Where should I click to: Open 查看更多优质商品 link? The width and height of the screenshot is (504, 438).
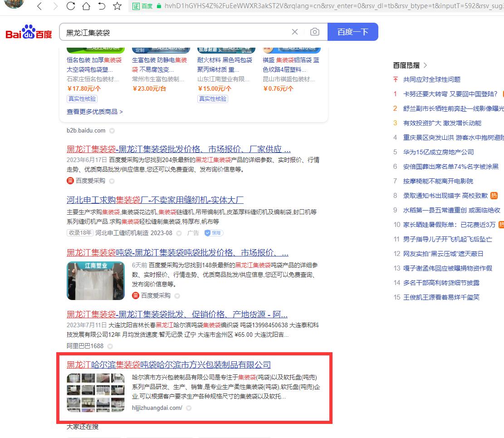(x=94, y=112)
